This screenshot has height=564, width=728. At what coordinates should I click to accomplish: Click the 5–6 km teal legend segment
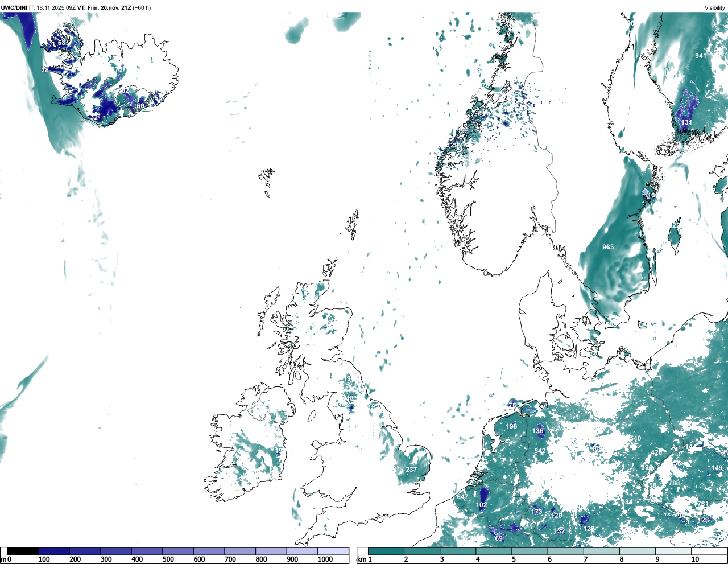(x=530, y=551)
